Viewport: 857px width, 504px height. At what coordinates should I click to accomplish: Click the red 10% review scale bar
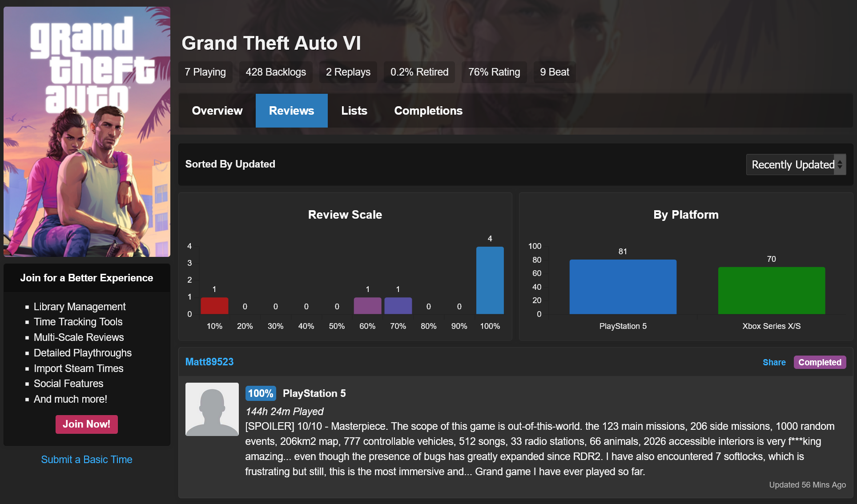coord(214,306)
